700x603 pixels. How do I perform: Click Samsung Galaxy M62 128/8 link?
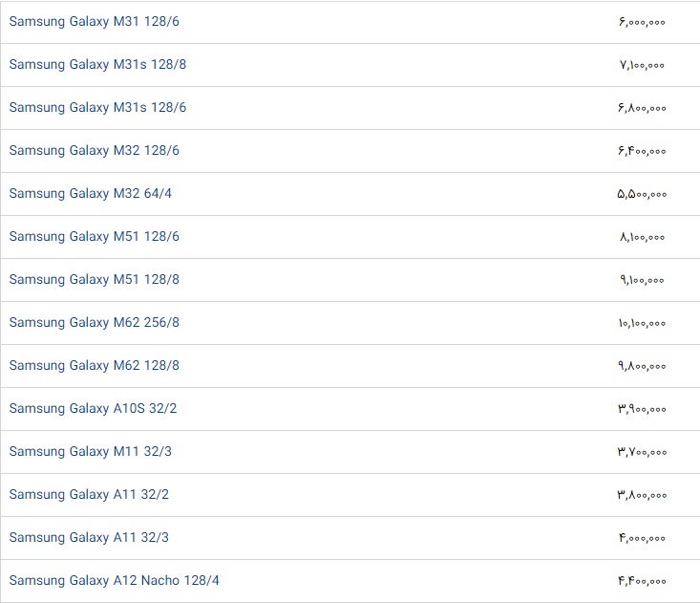[x=95, y=365]
